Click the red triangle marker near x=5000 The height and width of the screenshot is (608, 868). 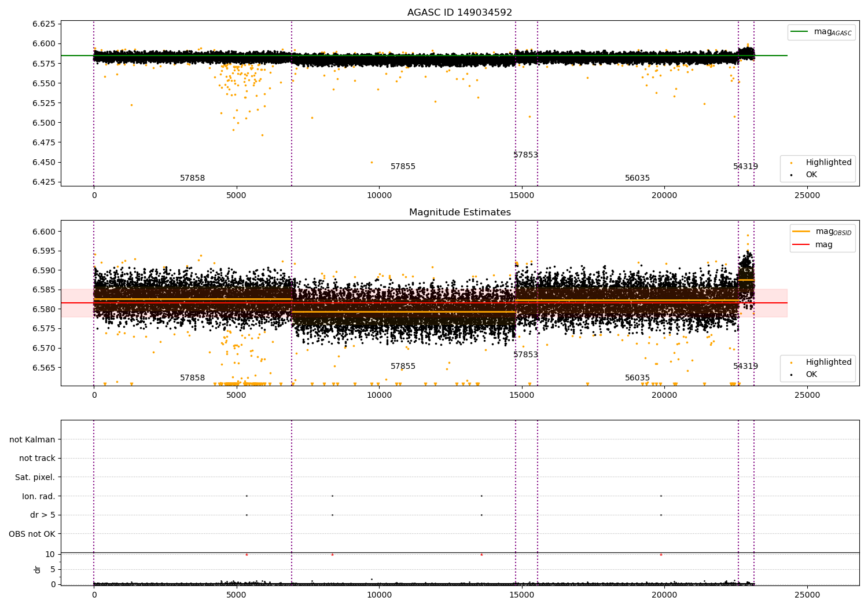tap(247, 555)
